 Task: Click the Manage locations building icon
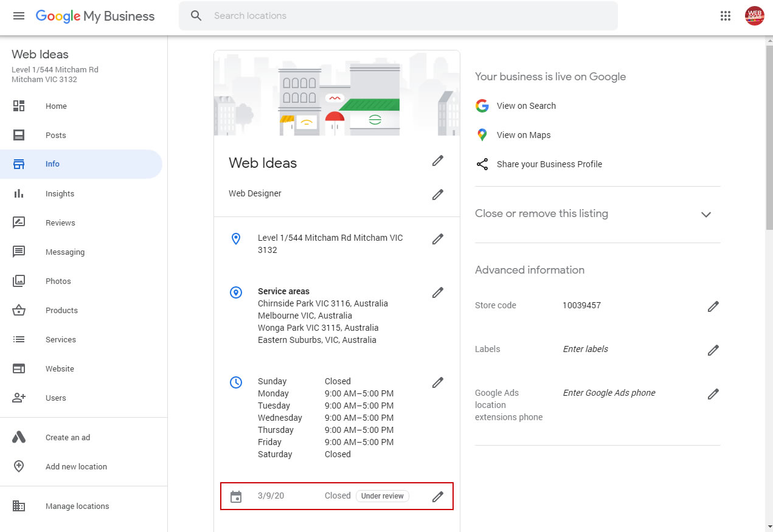coord(19,506)
